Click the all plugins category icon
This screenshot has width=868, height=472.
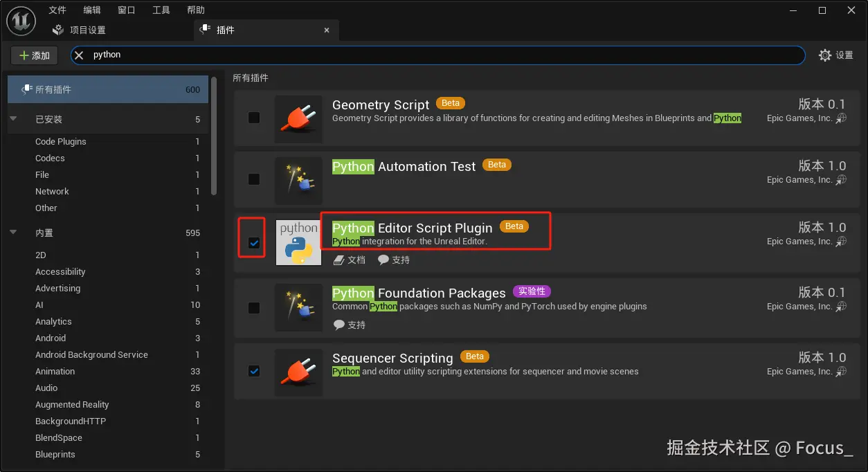[x=27, y=89]
